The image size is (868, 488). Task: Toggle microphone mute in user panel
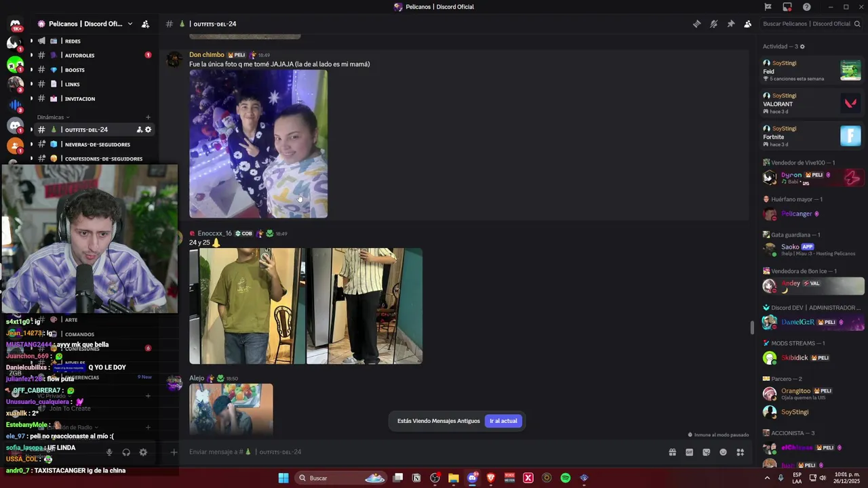pyautogui.click(x=109, y=452)
